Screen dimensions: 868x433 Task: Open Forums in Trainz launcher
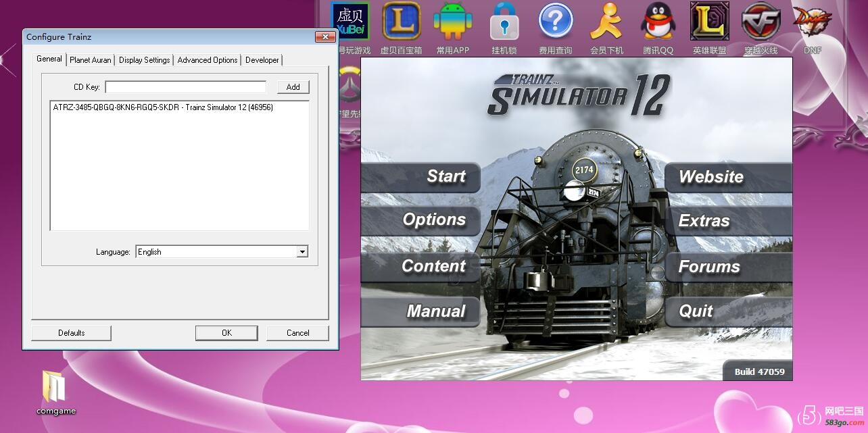[728, 267]
